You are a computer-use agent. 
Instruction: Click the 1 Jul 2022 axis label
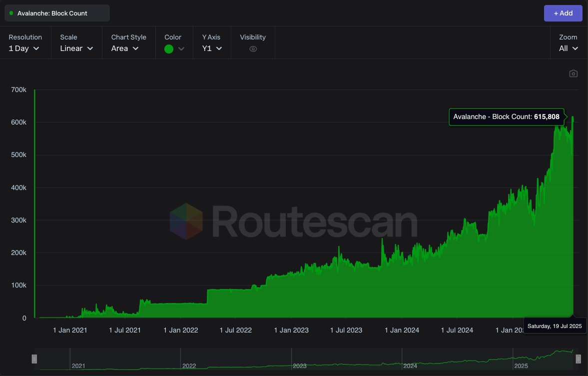235,330
